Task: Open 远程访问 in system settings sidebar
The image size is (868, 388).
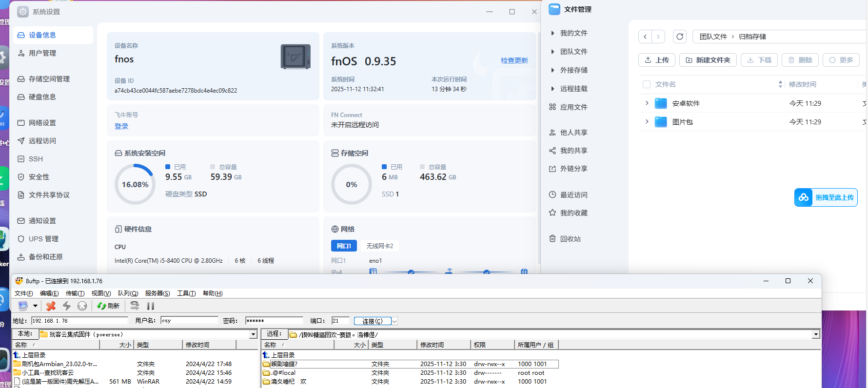Action: (x=53, y=141)
